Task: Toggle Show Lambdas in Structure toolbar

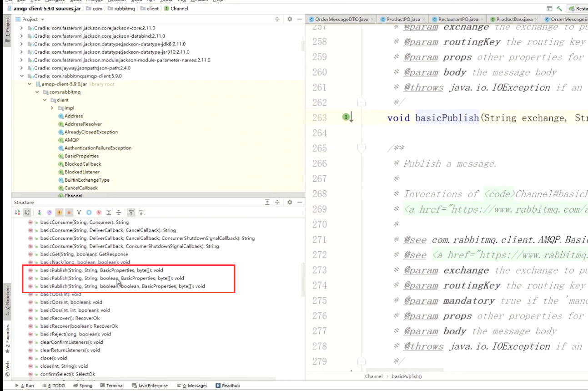Action: [x=99, y=213]
